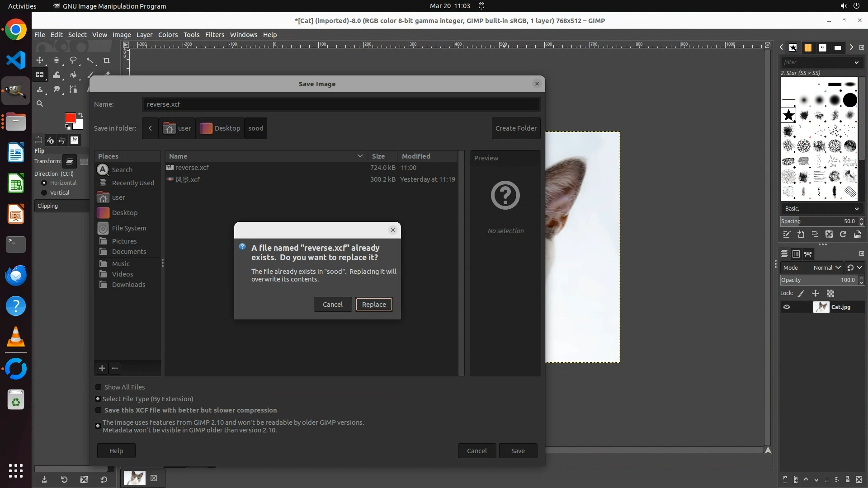Click the refresh brushes icon
Image resolution: width=868 pixels, height=488 pixels.
tap(843, 234)
